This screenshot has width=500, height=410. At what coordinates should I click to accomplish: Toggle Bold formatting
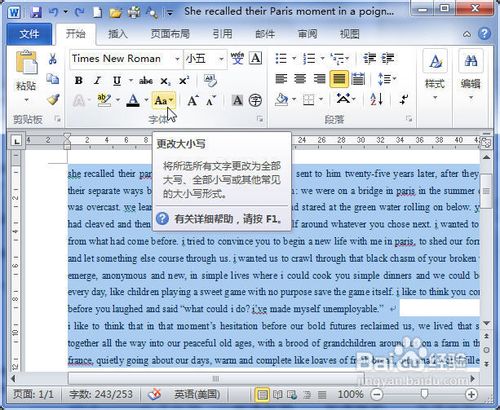pos(79,80)
